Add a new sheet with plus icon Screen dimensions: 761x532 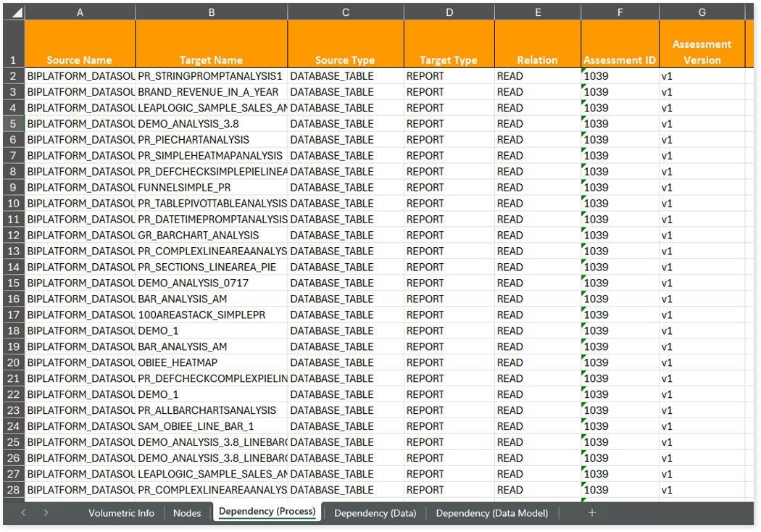(x=592, y=512)
